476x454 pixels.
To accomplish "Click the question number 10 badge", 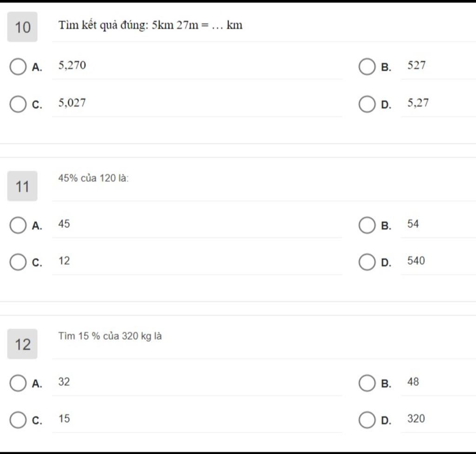I will click(22, 27).
